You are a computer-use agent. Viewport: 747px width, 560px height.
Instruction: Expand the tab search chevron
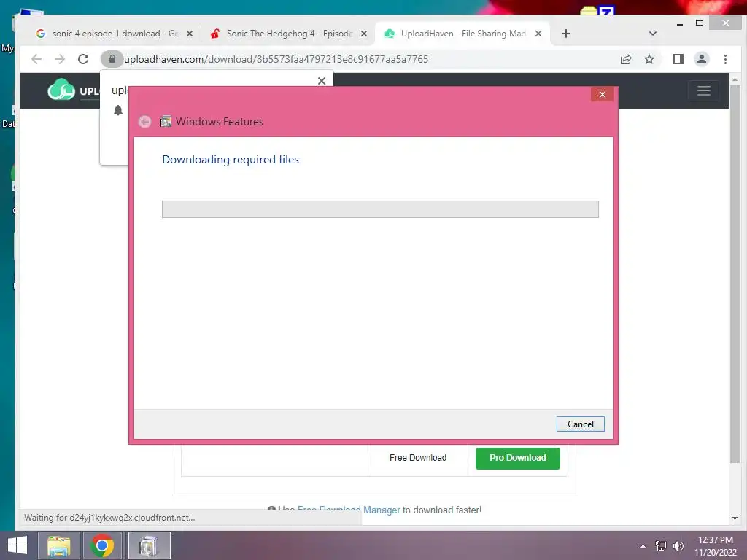point(653,34)
